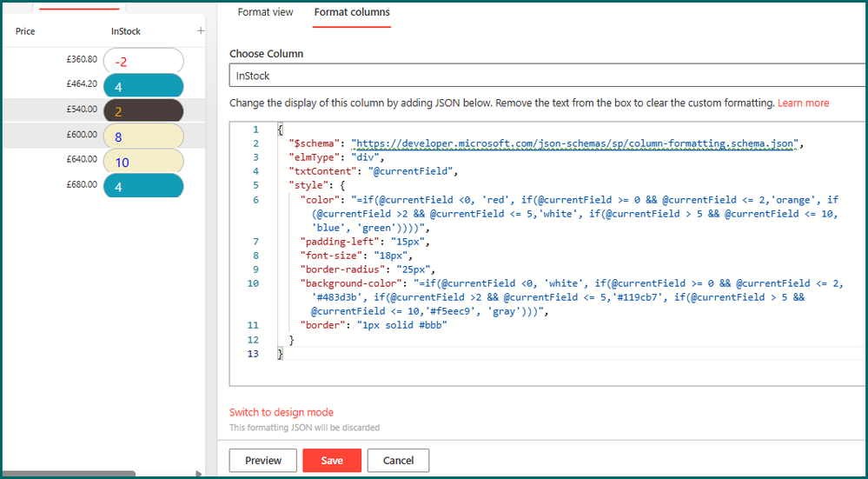This screenshot has width=868, height=479.
Task: Click the £680.00 price cell
Action: click(x=82, y=184)
